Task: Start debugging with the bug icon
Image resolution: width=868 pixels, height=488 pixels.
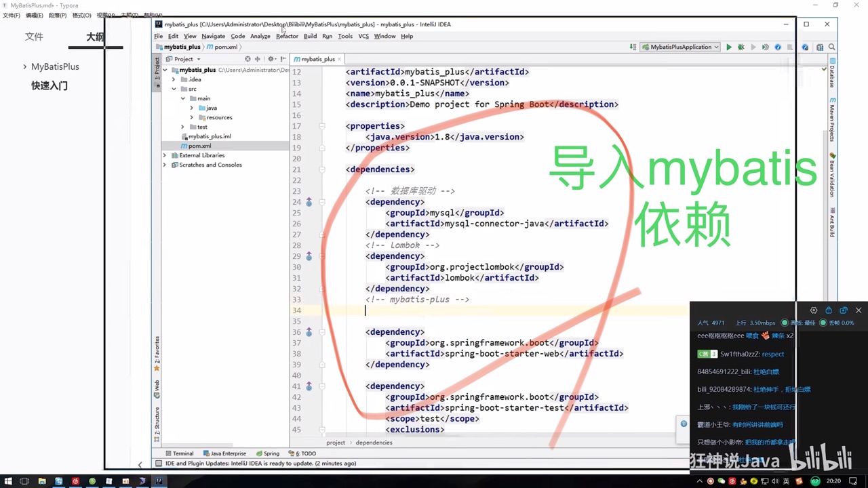Action: pyautogui.click(x=741, y=47)
